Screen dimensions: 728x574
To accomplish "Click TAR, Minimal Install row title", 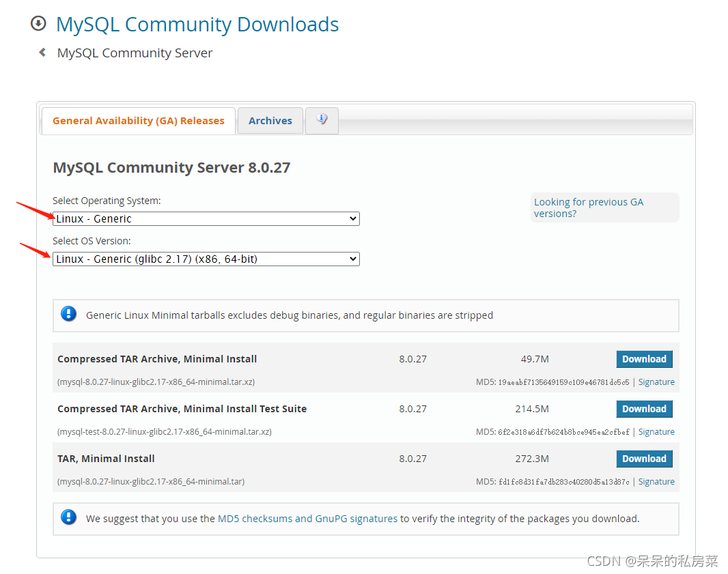I will click(x=106, y=459).
